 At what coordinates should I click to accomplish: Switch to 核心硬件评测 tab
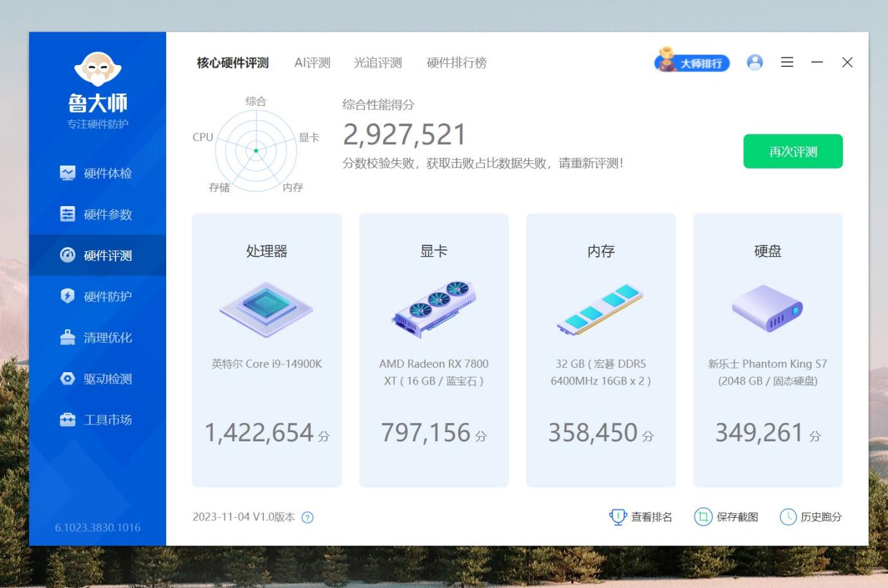tap(232, 63)
